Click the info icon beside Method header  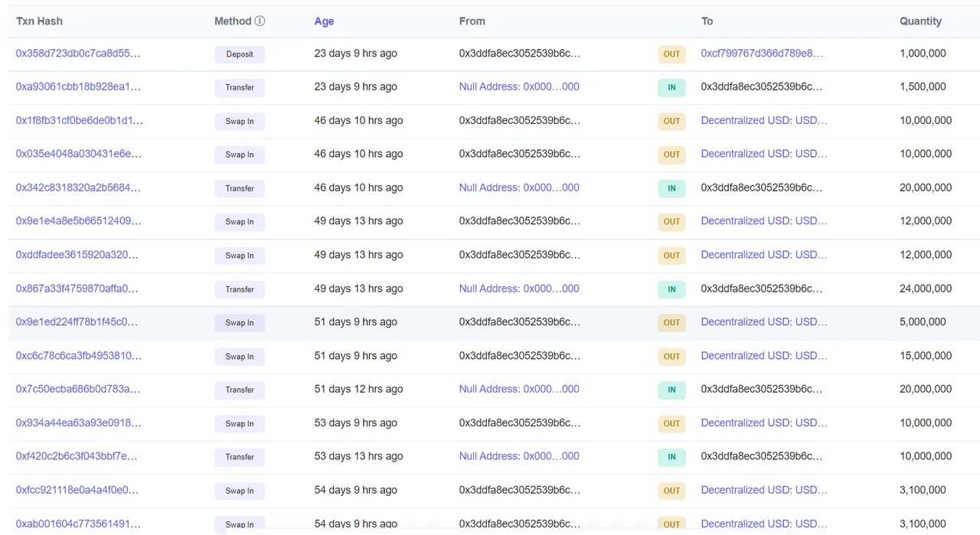260,21
